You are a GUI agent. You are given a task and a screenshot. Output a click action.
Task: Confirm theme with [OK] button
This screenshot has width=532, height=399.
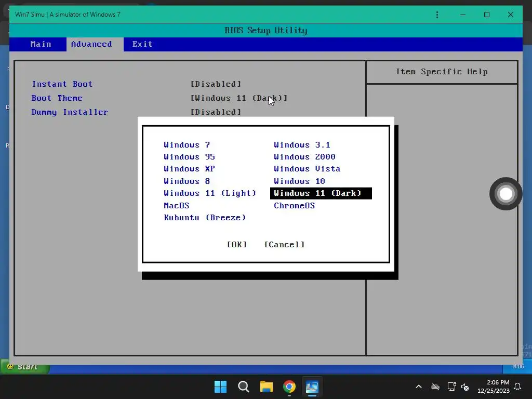pyautogui.click(x=237, y=245)
